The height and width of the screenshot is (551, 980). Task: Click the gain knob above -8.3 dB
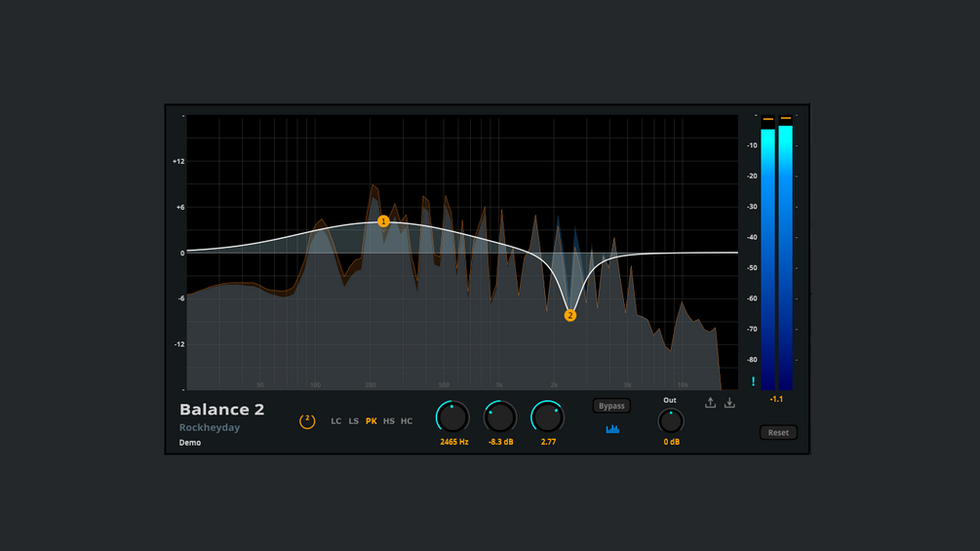(x=500, y=417)
